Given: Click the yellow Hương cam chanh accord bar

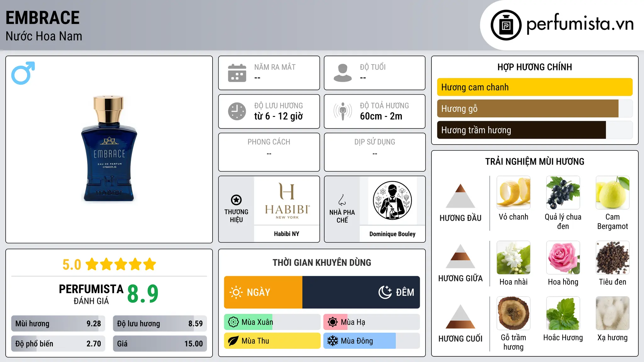Looking at the screenshot, I should point(535,87).
